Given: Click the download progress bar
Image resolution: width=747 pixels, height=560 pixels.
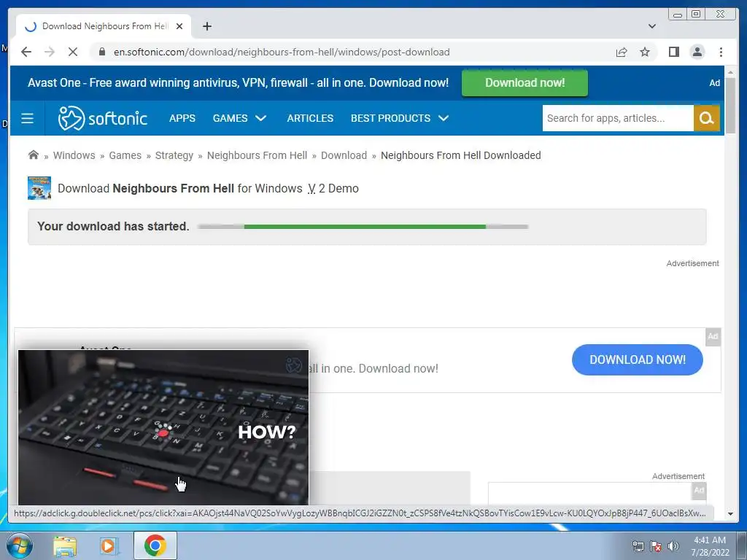Looking at the screenshot, I should click(363, 227).
